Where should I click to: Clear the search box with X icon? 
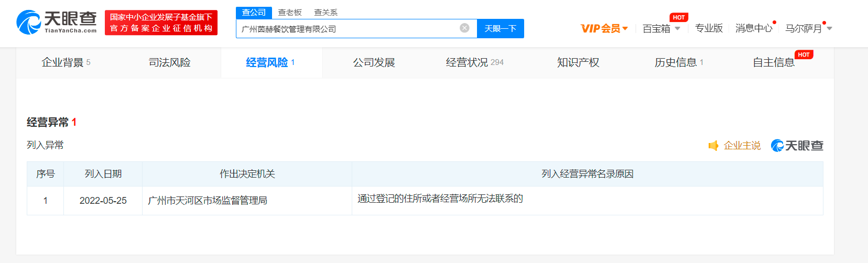click(x=464, y=28)
